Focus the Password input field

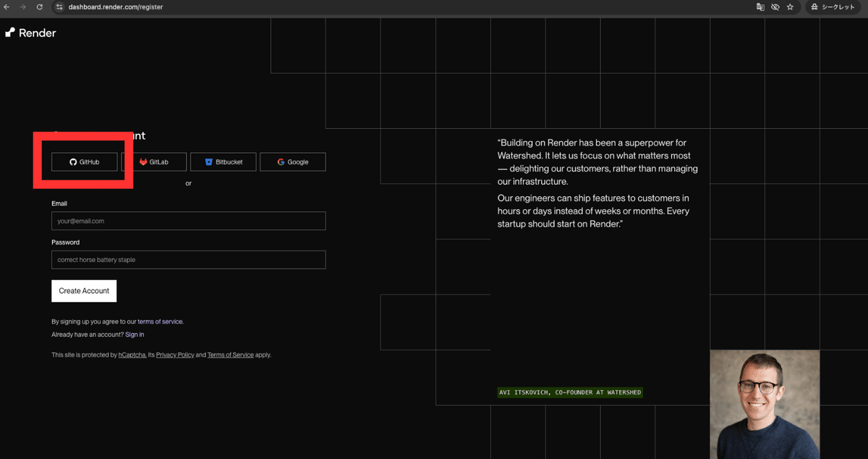point(189,260)
